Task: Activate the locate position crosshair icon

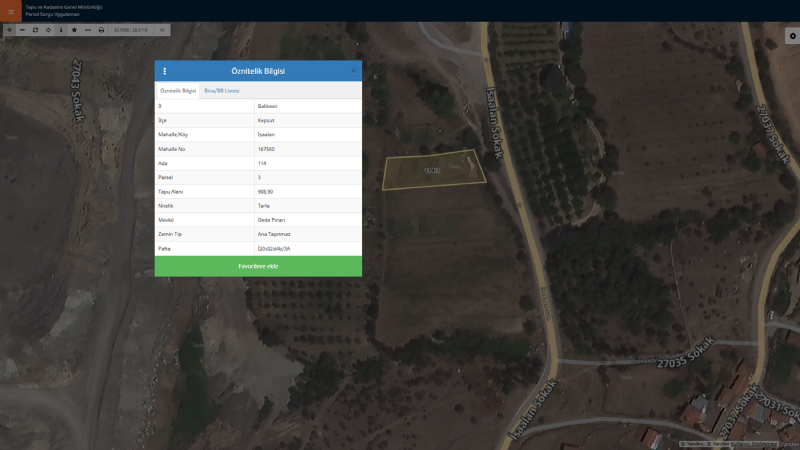Action: [x=48, y=30]
